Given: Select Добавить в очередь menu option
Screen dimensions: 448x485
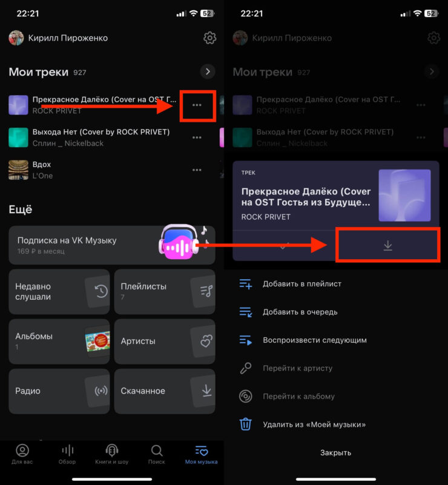Looking at the screenshot, I should coord(300,312).
